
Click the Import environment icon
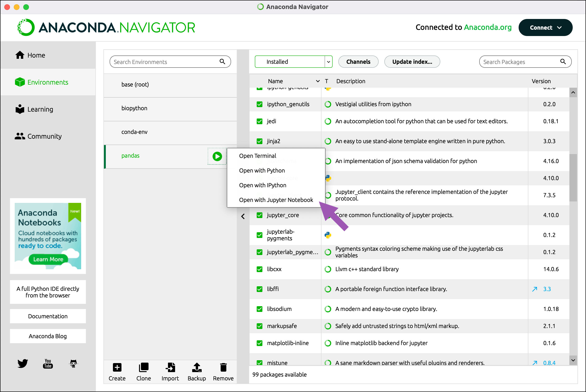170,368
